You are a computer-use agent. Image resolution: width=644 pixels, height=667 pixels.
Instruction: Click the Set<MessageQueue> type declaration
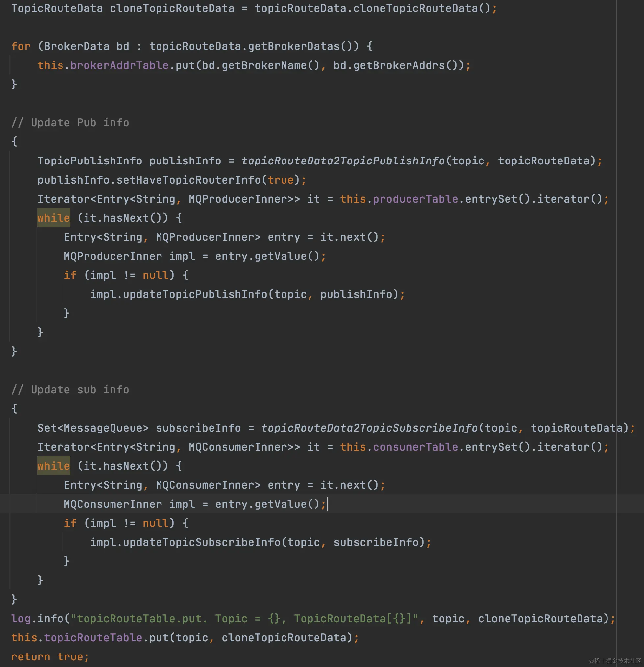[93, 428]
